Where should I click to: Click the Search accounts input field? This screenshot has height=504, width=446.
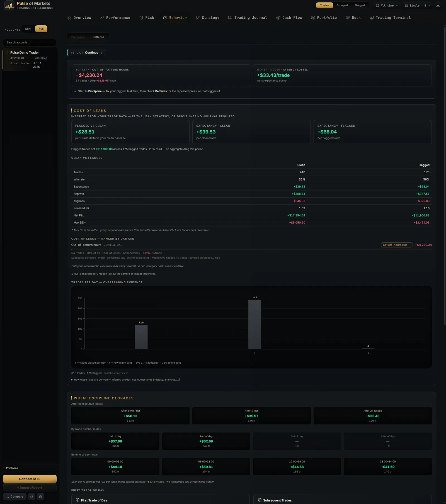(x=30, y=42)
